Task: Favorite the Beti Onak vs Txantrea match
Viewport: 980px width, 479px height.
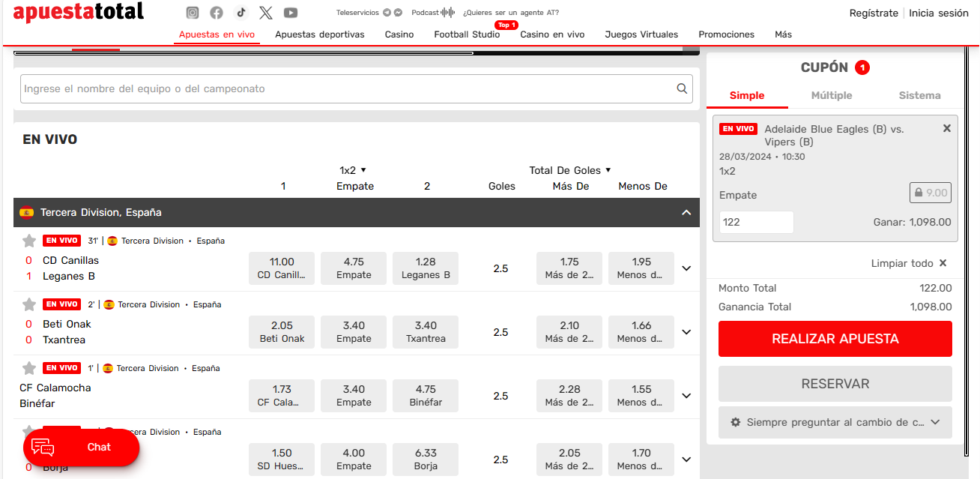Action: 29,304
